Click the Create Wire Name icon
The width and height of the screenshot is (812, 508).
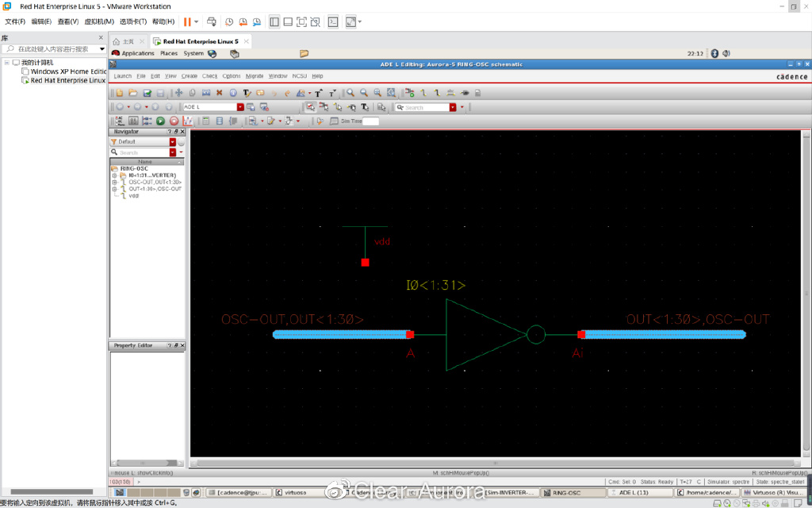(x=450, y=93)
